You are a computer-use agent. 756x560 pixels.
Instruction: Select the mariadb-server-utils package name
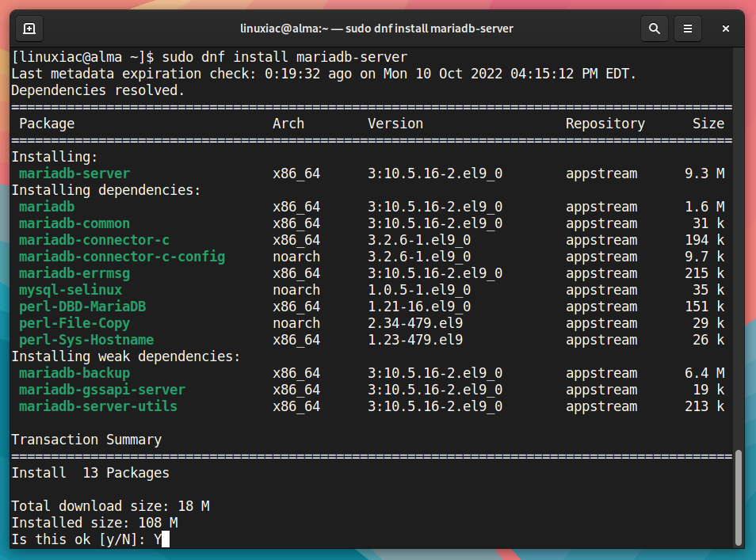pyautogui.click(x=98, y=406)
